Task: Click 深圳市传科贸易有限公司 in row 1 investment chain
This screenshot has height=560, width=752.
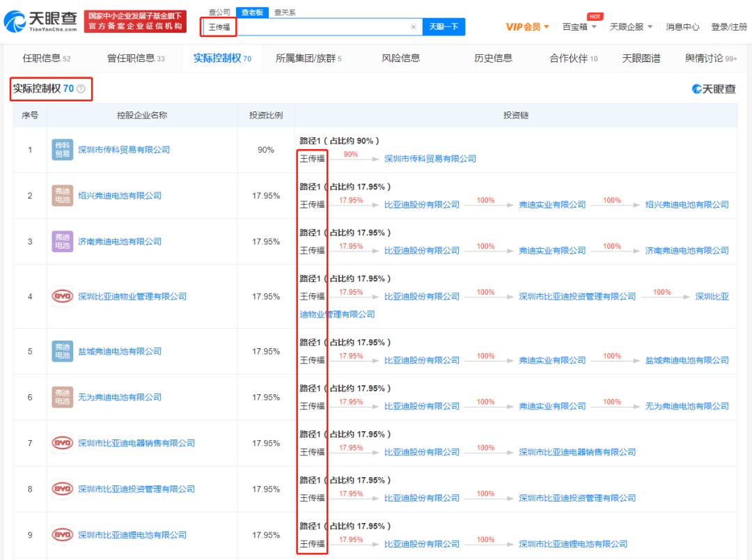Action: 430,159
